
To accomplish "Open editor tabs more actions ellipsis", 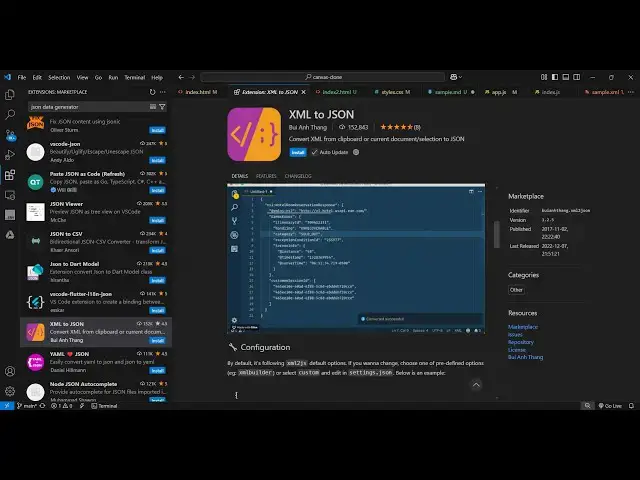I will 631,92.
